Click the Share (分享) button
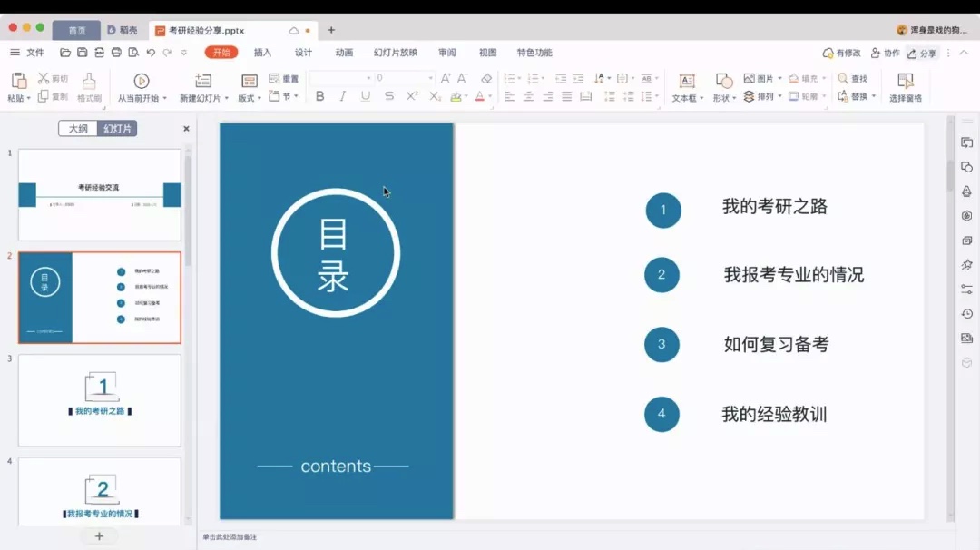Screen dimensions: 980x550 click(922, 54)
